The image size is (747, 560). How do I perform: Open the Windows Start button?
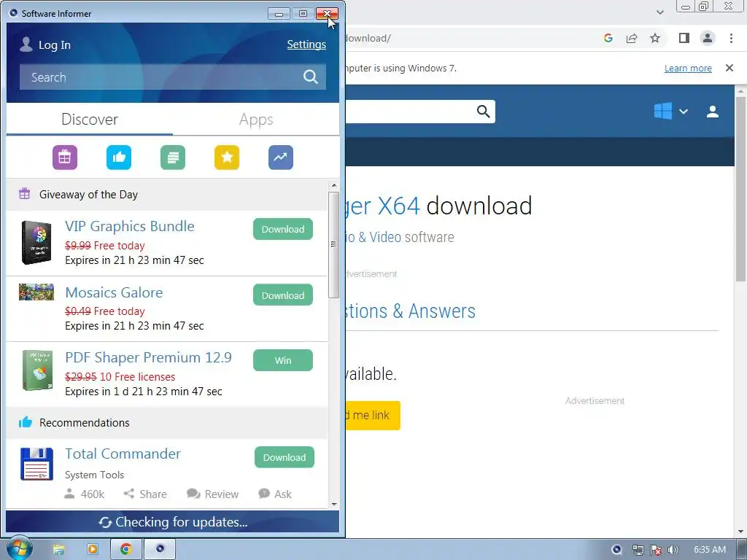[x=20, y=549]
